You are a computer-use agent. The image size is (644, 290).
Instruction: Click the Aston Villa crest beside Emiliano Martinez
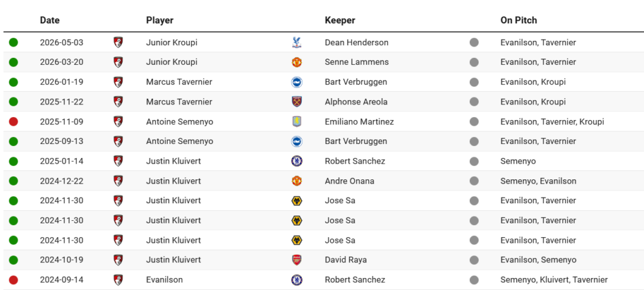point(297,121)
